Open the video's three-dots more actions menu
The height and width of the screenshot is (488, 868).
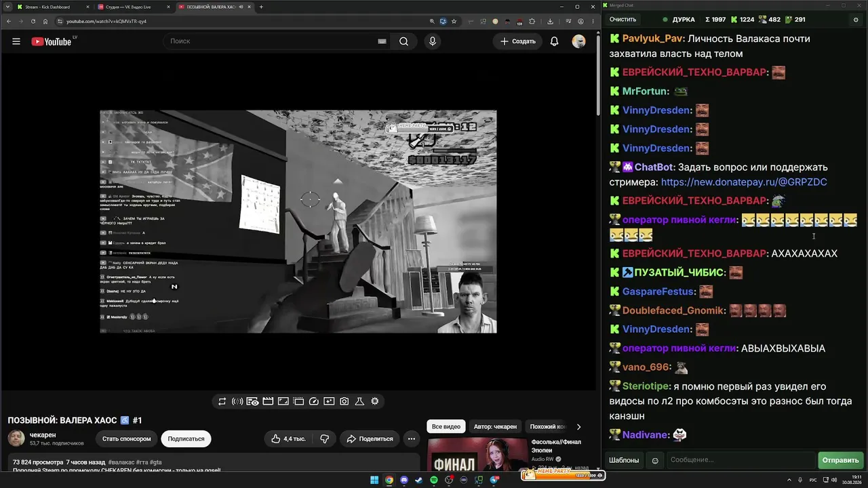(x=411, y=439)
